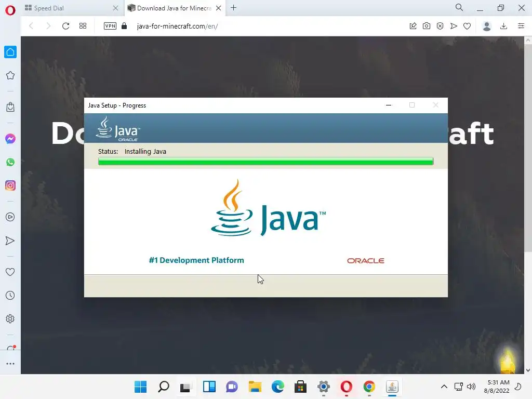The height and width of the screenshot is (399, 532).
Task: Close the Speed Dial tab
Action: (x=115, y=8)
